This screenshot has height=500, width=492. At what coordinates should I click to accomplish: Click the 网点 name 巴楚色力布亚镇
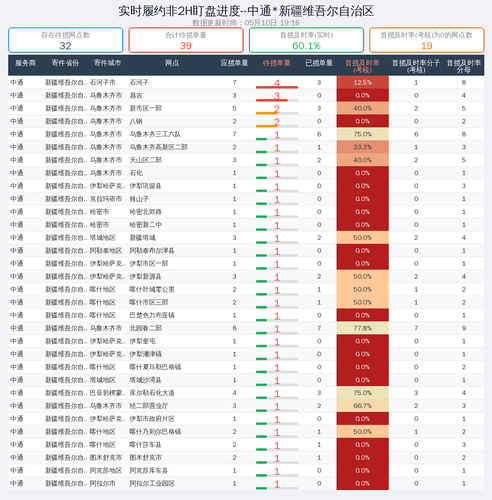click(x=152, y=315)
